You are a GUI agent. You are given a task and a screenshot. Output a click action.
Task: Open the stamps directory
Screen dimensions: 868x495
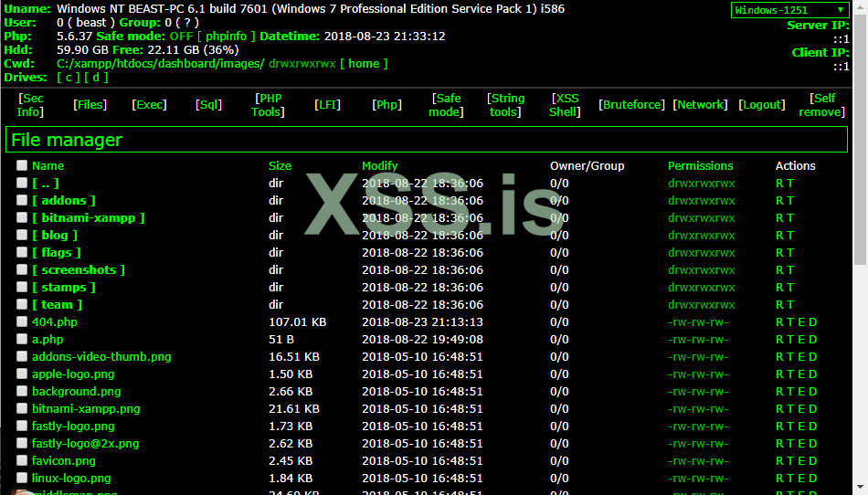click(x=64, y=287)
